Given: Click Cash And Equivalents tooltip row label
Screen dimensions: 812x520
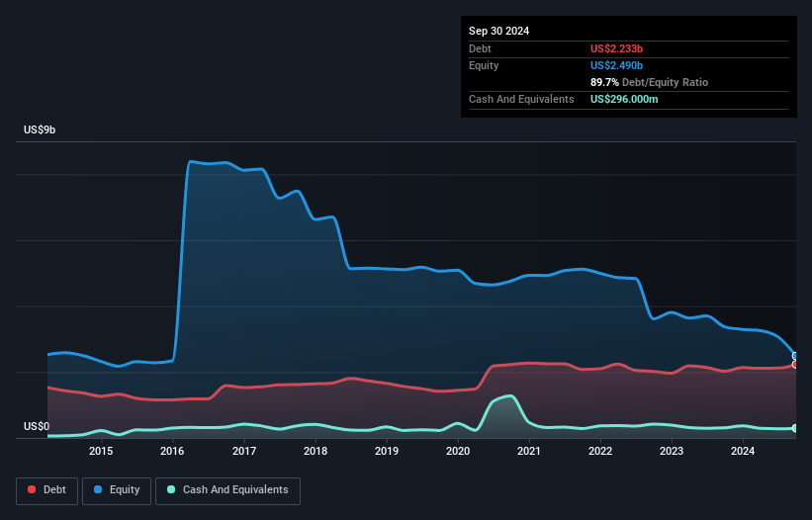Looking at the screenshot, I should coord(521,99).
